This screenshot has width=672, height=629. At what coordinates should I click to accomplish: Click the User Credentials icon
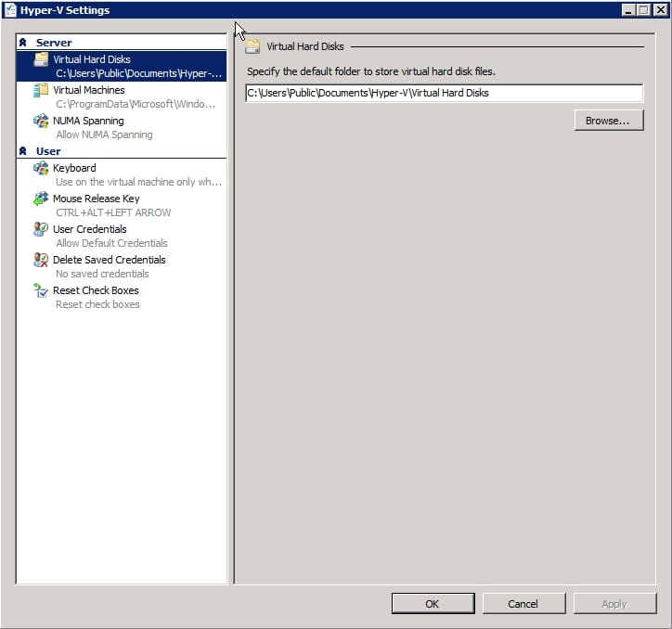(x=41, y=229)
